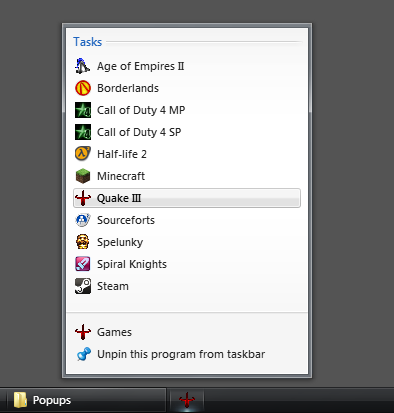The width and height of the screenshot is (394, 413).
Task: Launch Quake III from the jump list
Action: [x=187, y=198]
